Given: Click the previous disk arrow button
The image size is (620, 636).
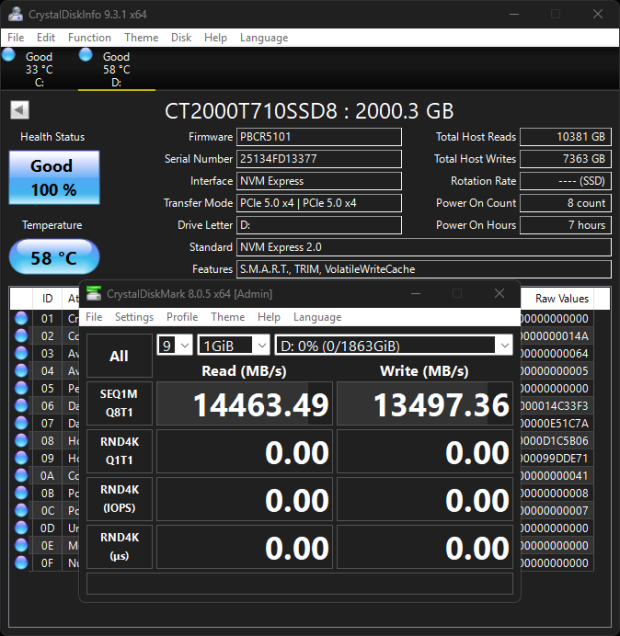Looking at the screenshot, I should [x=19, y=110].
